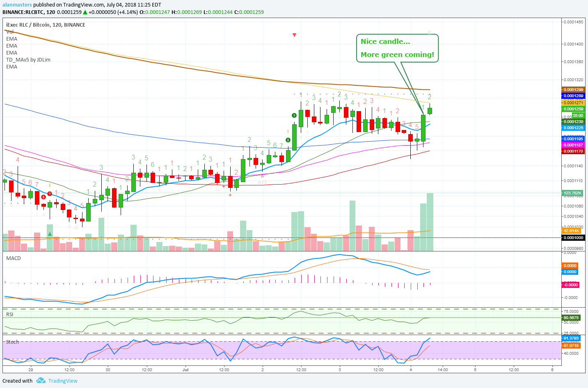Click the Stoch value 91.3793 label
588x388 pixels.
571,338
